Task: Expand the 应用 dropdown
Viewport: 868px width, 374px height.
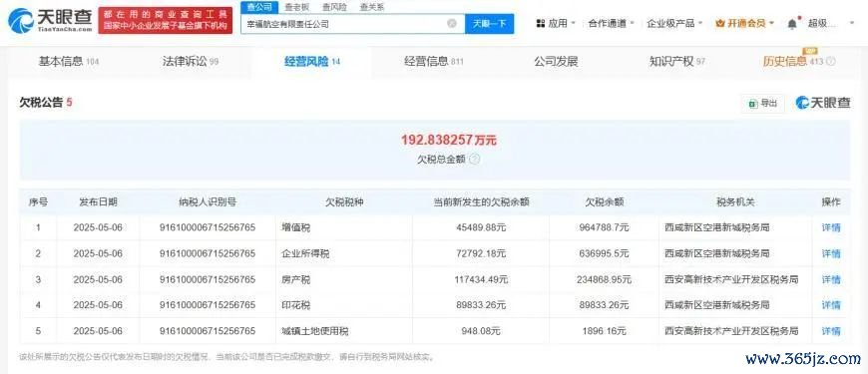Action: (x=573, y=23)
